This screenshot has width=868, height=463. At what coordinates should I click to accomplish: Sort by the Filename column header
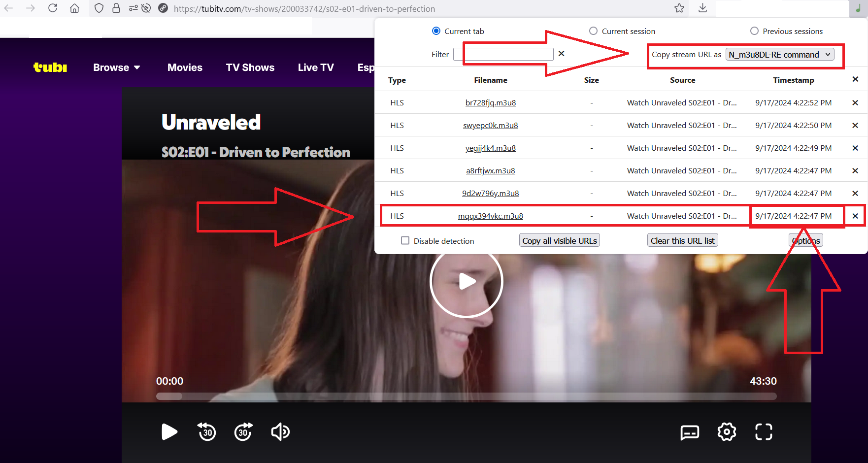pos(491,80)
